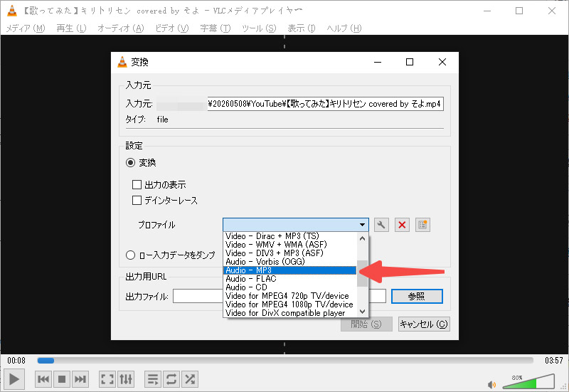Delete selected profile with red X
Viewport: 569px width, 392px height.
402,225
